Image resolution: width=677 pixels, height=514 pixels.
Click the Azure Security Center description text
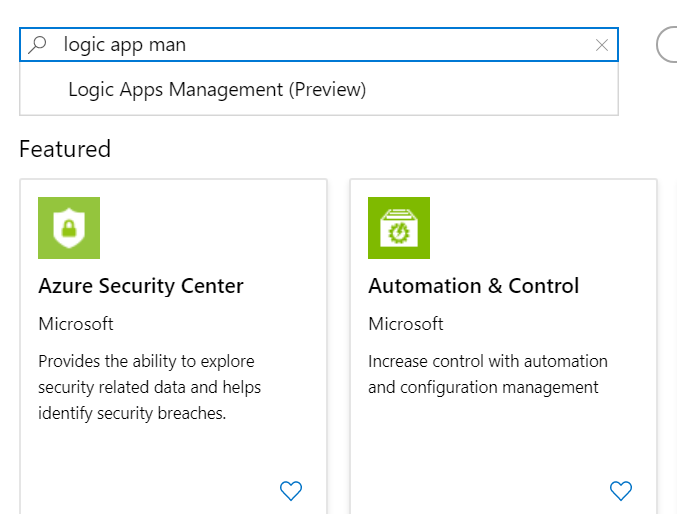pyautogui.click(x=149, y=387)
